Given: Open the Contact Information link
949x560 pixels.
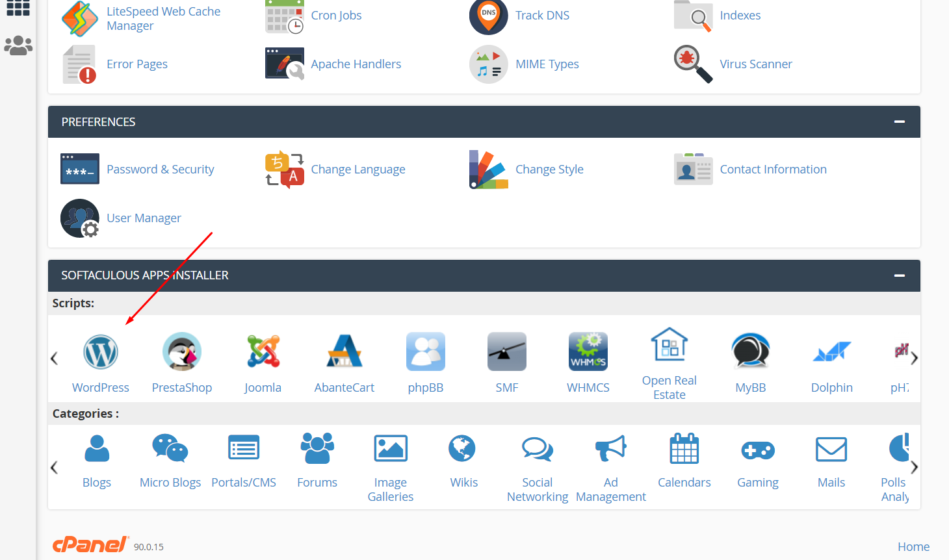Looking at the screenshot, I should click(773, 170).
